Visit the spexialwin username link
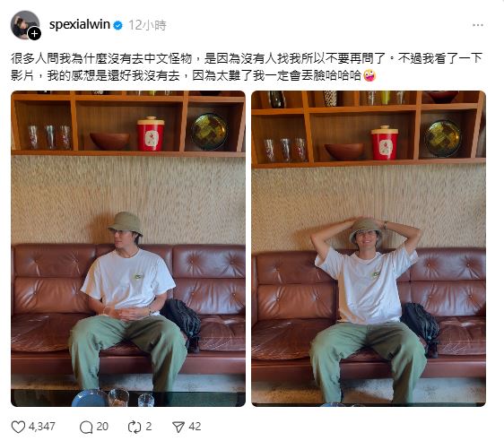This screenshot has height=441, width=504. (80, 25)
